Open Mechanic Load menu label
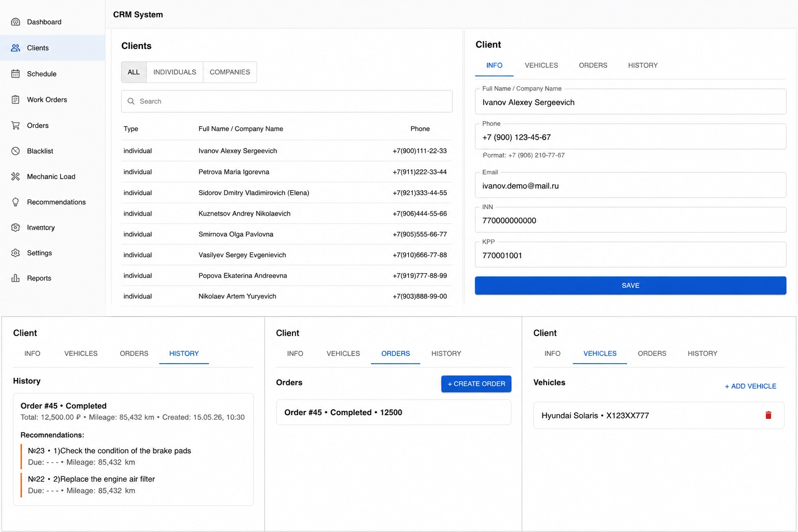 click(x=51, y=177)
